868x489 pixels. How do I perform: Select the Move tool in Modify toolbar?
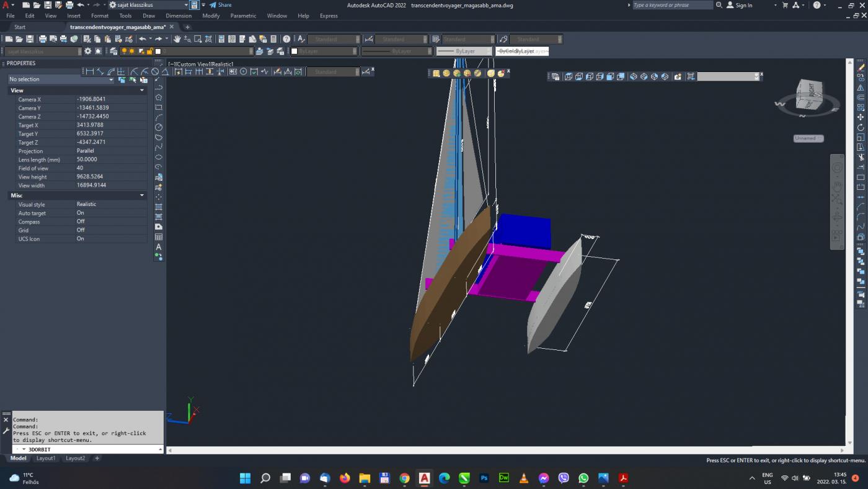tap(861, 117)
